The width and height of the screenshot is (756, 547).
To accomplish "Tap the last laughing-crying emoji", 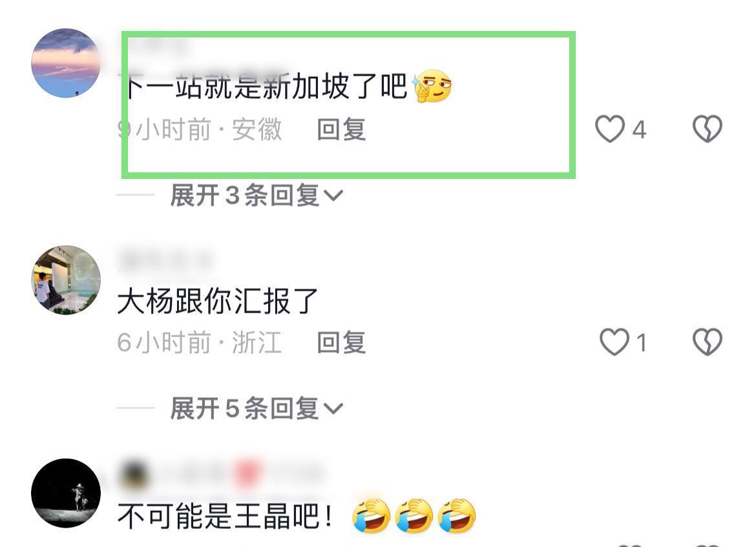I will point(457,515).
